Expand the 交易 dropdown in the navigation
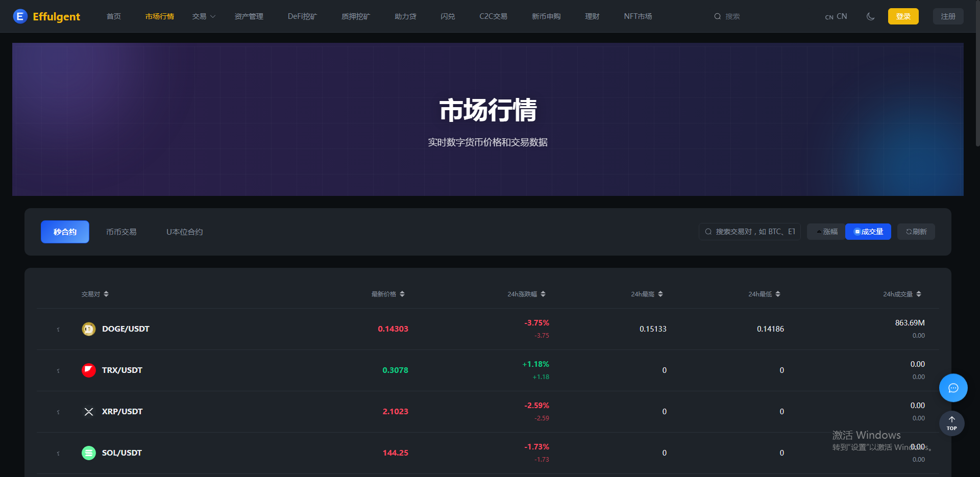The width and height of the screenshot is (980, 477). point(204,16)
